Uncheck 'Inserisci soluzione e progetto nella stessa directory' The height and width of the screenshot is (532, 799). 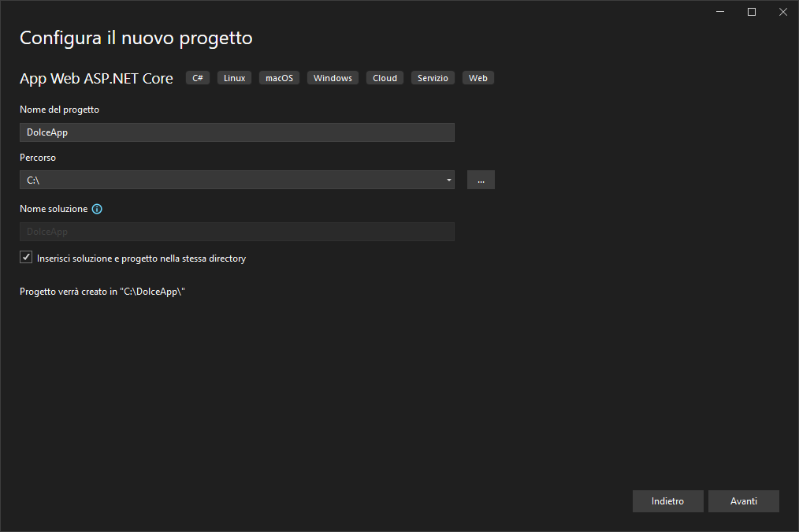[26, 258]
